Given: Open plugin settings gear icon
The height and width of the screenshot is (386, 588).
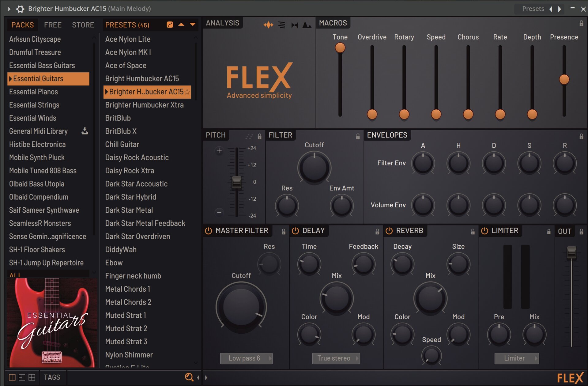Looking at the screenshot, I should coord(20,9).
